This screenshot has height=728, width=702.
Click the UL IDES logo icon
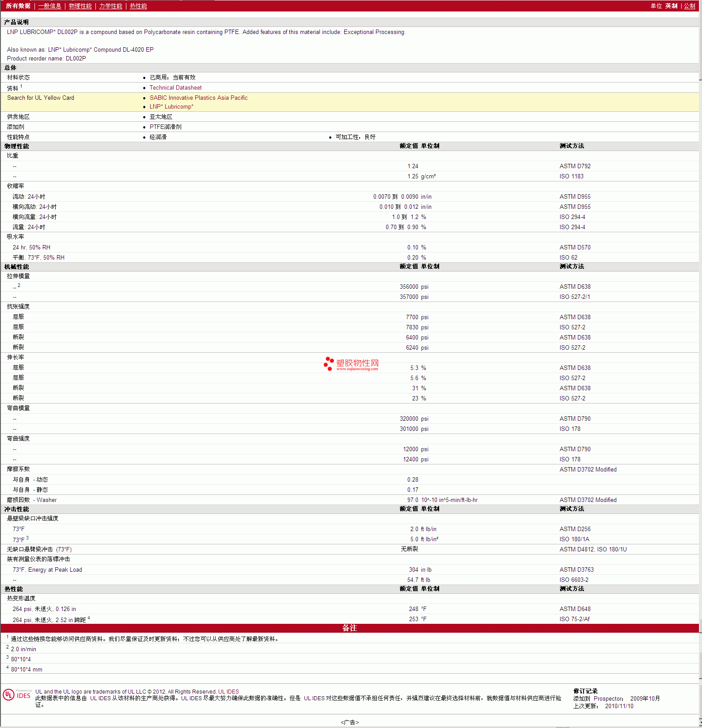coord(17,694)
